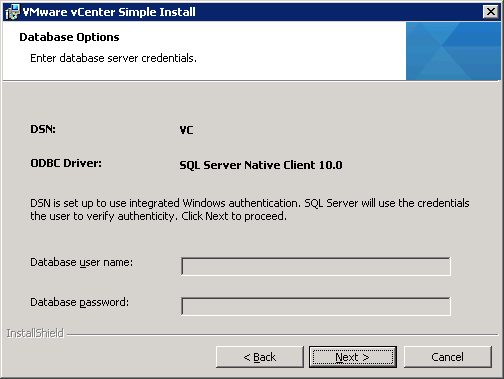Click SQL Server Native Client 10.0 text
The height and width of the screenshot is (379, 504).
pos(261,165)
